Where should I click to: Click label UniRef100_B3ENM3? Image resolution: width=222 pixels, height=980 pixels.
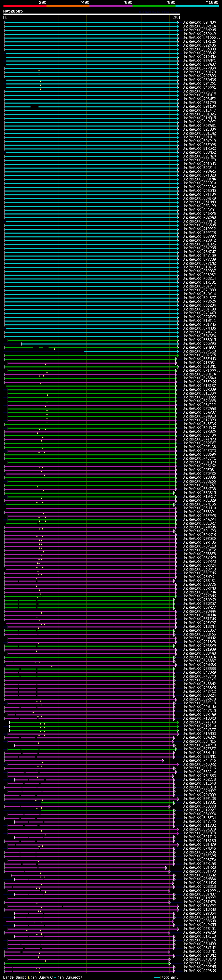point(199,359)
